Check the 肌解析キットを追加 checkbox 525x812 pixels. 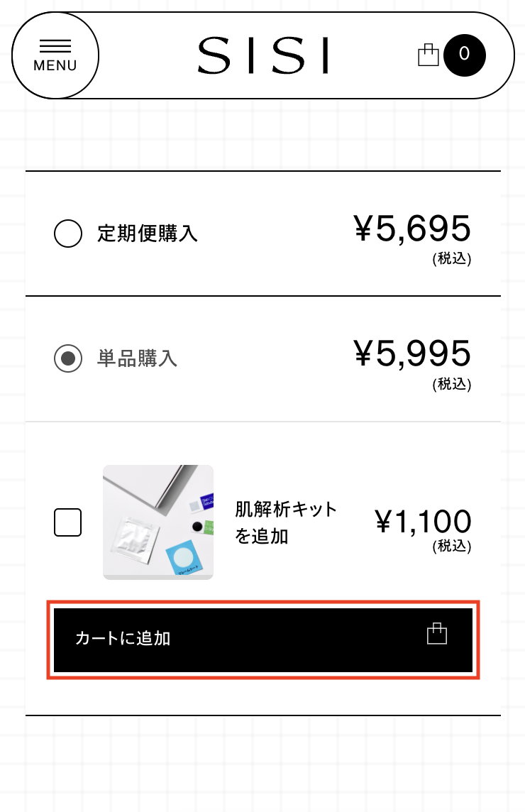pos(68,522)
